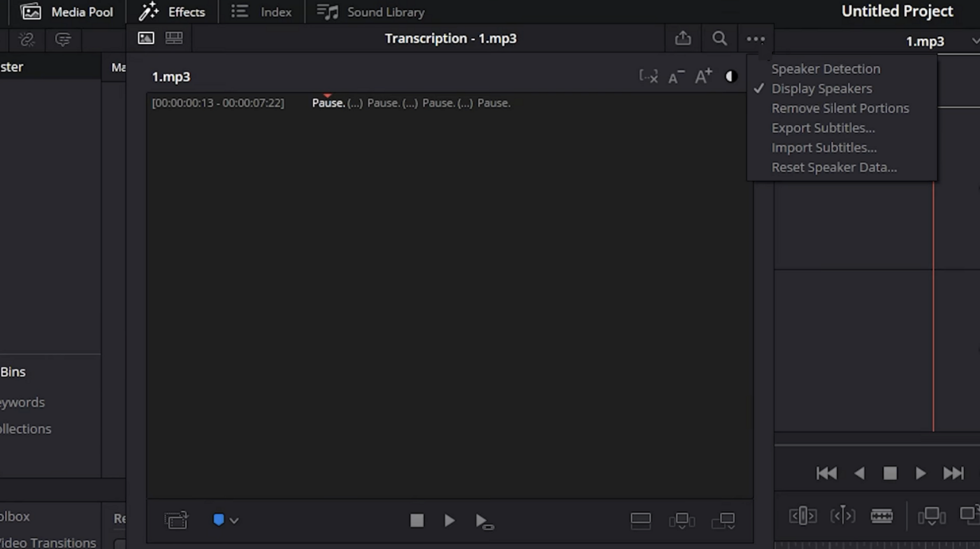Stop transcription playback
This screenshot has height=549, width=980.
(x=417, y=520)
